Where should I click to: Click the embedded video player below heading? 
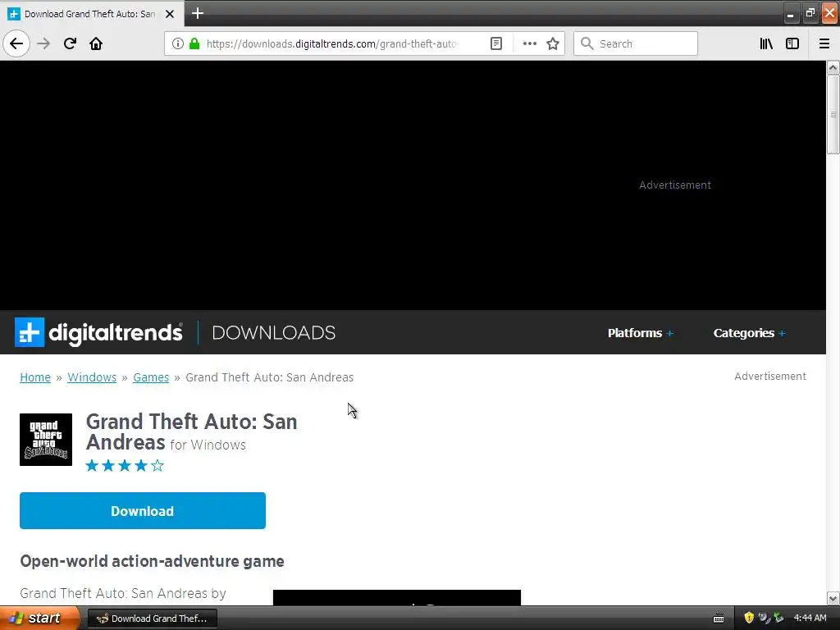[397, 597]
